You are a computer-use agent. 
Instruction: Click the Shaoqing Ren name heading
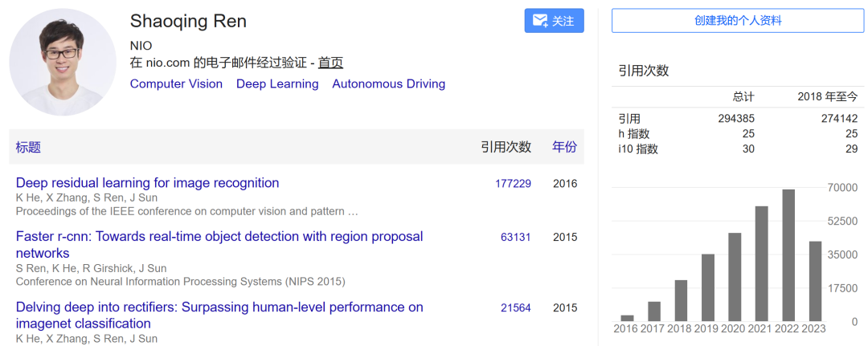click(x=188, y=21)
